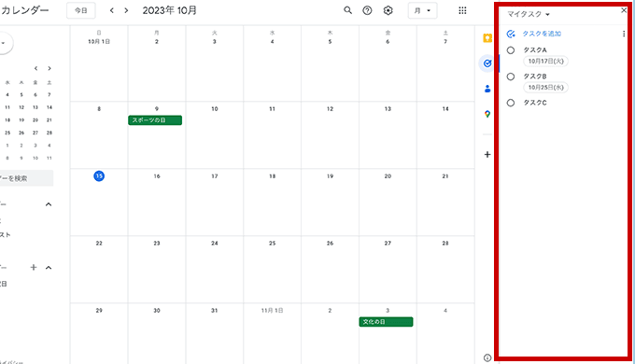This screenshot has width=635, height=364.
Task: Go to the previous month in header
Action: 112,10
